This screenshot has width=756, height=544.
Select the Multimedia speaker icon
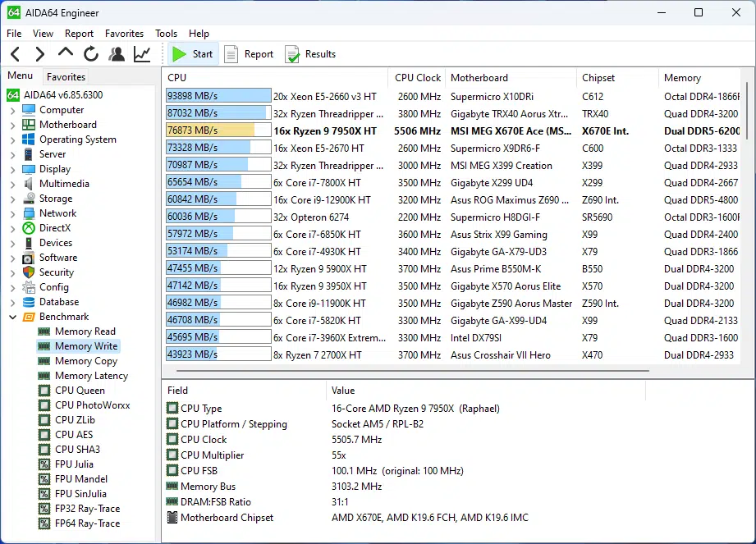coord(29,184)
